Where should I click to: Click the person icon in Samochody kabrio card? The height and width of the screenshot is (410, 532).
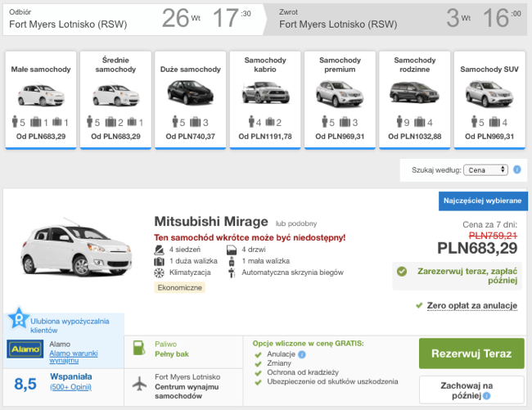click(x=251, y=121)
